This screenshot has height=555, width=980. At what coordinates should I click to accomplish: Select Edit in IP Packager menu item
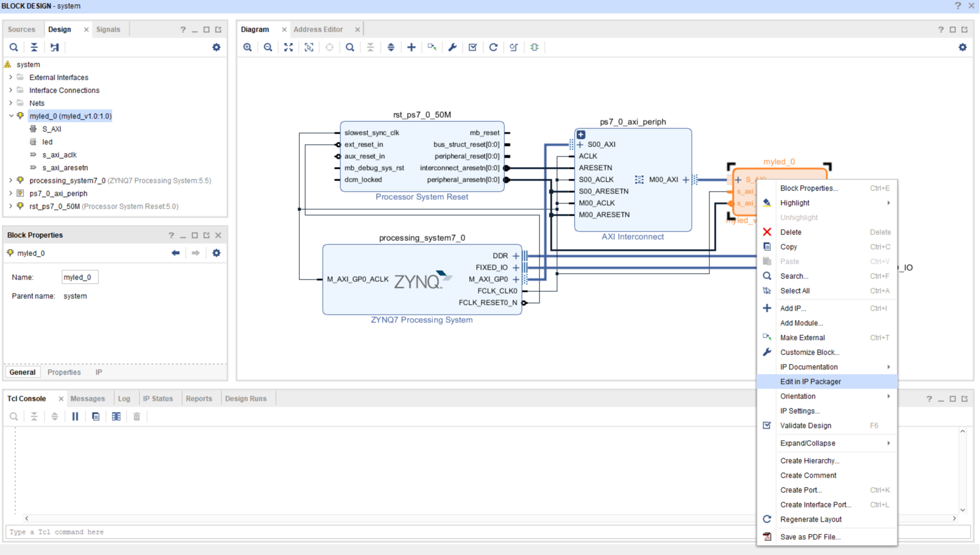click(x=827, y=382)
